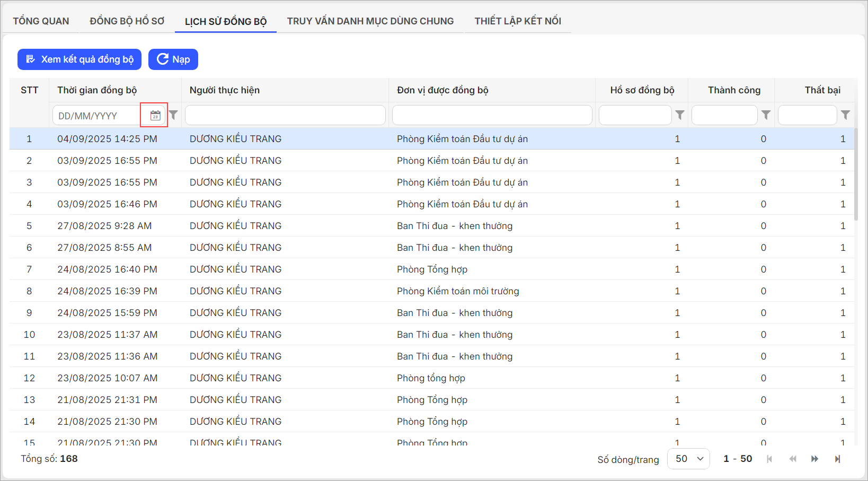
Task: Go to the next page
Action: [814, 459]
